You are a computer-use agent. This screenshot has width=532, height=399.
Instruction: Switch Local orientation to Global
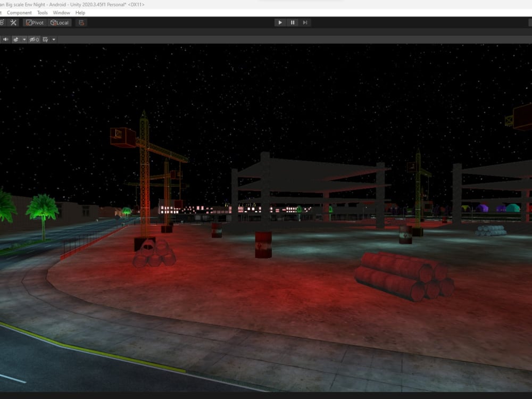[x=59, y=22]
